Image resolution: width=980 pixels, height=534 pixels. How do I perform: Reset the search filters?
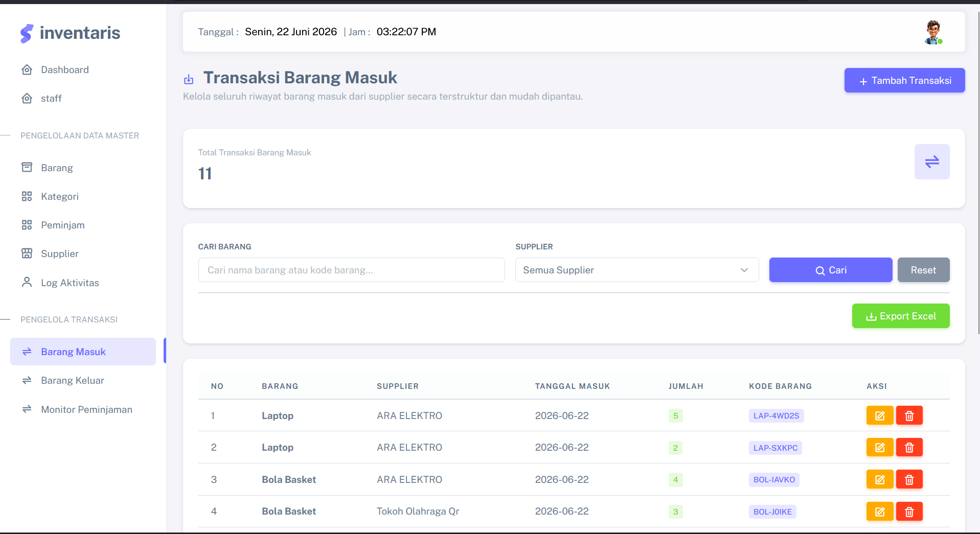923,270
